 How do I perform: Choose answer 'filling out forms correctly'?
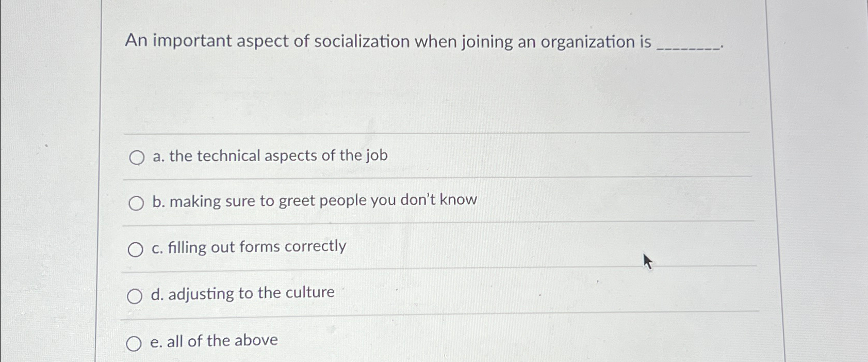(x=249, y=247)
